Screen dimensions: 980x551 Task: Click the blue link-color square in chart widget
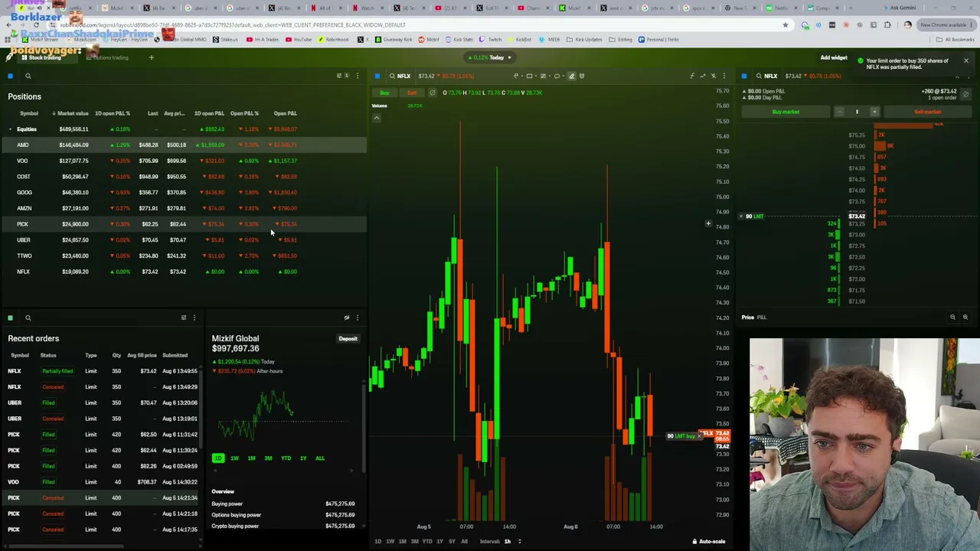pyautogui.click(x=377, y=76)
